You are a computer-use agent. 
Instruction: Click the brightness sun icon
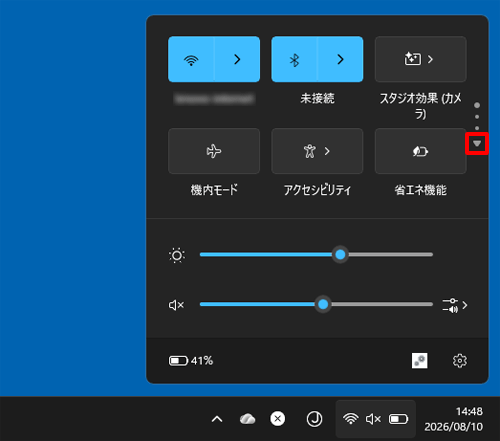(177, 256)
